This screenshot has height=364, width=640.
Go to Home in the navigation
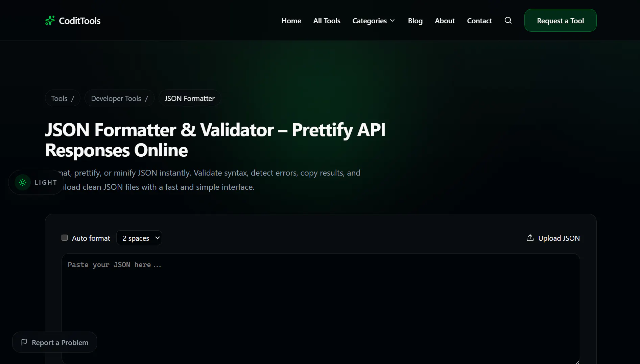click(x=291, y=21)
